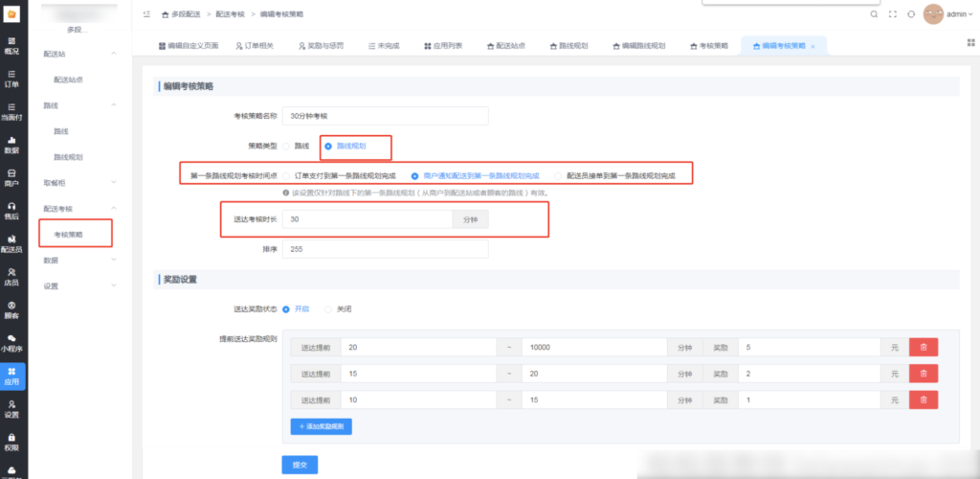This screenshot has width=980, height=479.
Task: Switch to the 订单相关 tab
Action: click(255, 46)
